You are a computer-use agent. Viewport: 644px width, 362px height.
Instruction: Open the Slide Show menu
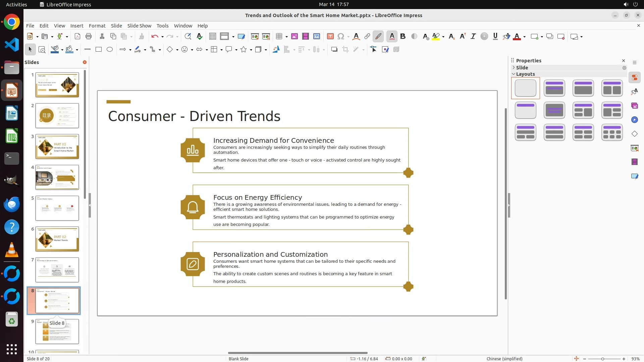click(139, 26)
